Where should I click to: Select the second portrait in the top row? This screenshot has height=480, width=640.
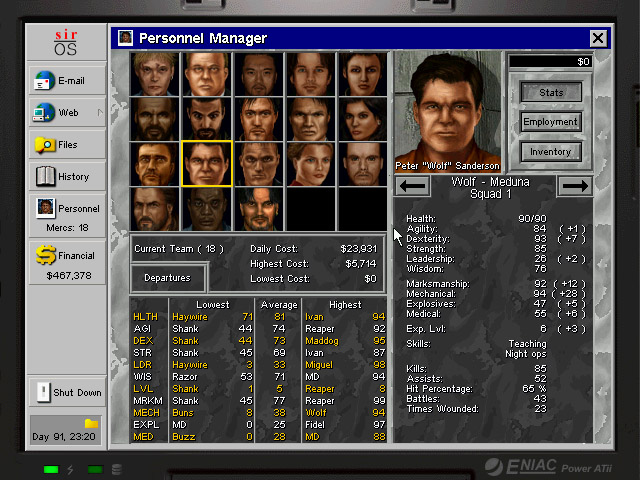click(207, 74)
